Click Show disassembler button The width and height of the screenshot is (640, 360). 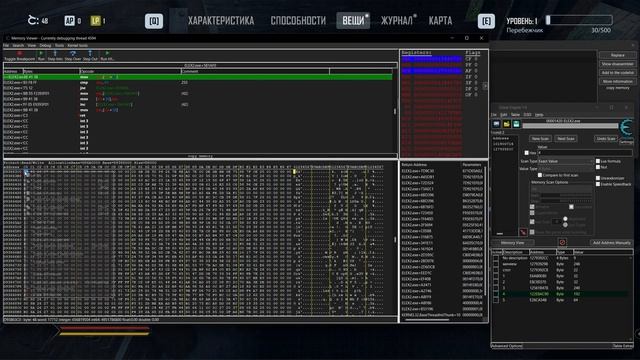[617, 64]
